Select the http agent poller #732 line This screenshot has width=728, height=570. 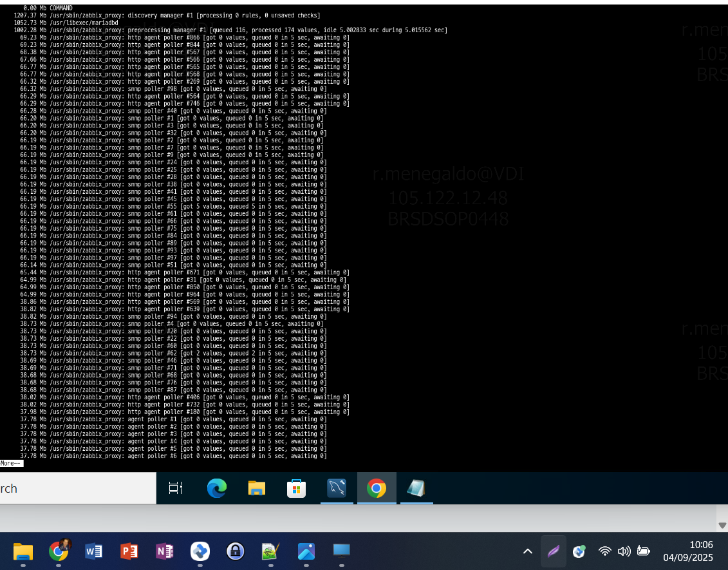[x=185, y=404]
